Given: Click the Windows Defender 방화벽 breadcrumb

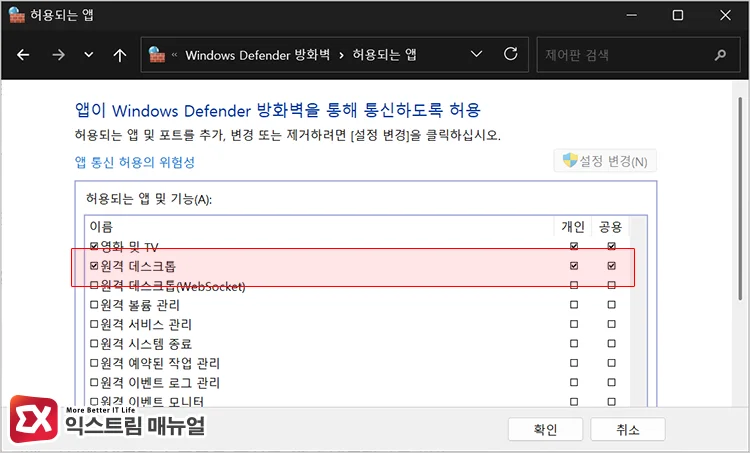Looking at the screenshot, I should click(258, 55).
